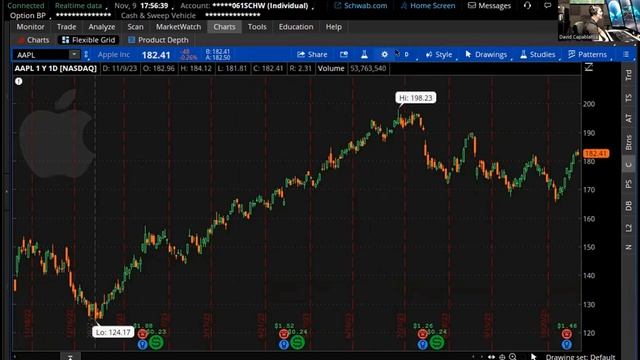This screenshot has height=360, width=640.
Task: Select the Charts main tab
Action: tap(224, 27)
